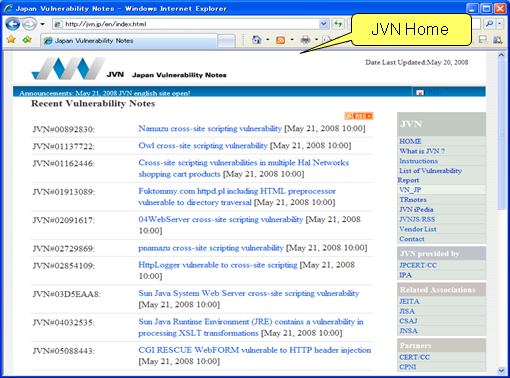Open Contact sidebar link
The height and width of the screenshot is (378, 510).
[412, 239]
